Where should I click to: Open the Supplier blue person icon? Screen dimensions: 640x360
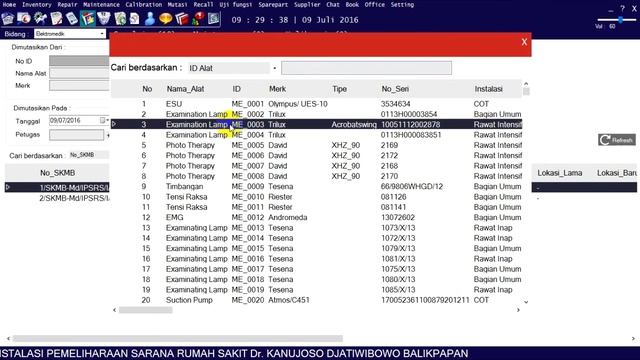coord(150,19)
